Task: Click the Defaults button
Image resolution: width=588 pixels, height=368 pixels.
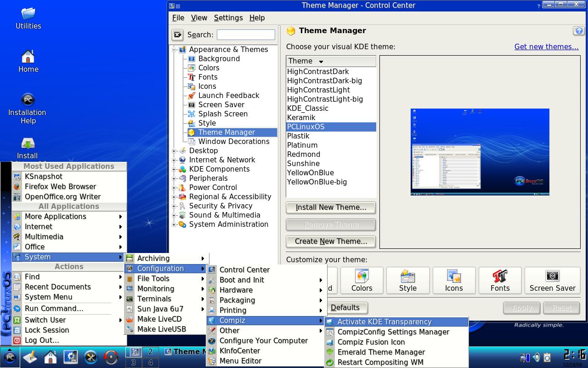Action: pyautogui.click(x=345, y=308)
